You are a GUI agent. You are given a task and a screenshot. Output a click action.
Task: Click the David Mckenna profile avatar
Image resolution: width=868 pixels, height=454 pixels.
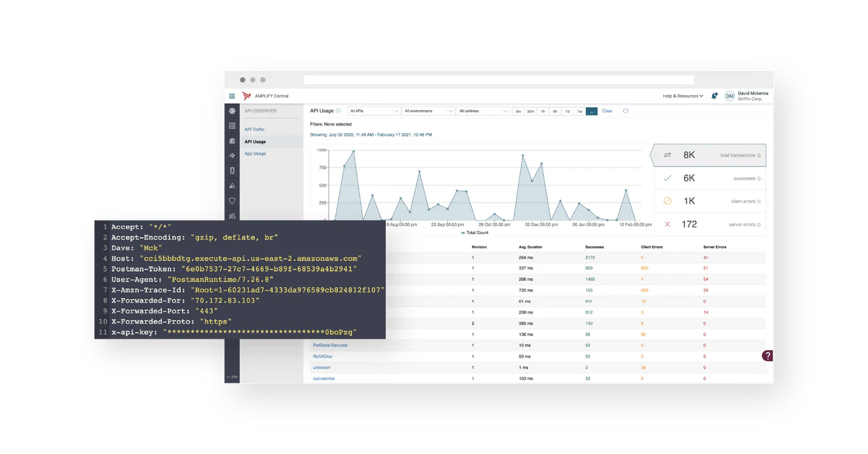[730, 96]
